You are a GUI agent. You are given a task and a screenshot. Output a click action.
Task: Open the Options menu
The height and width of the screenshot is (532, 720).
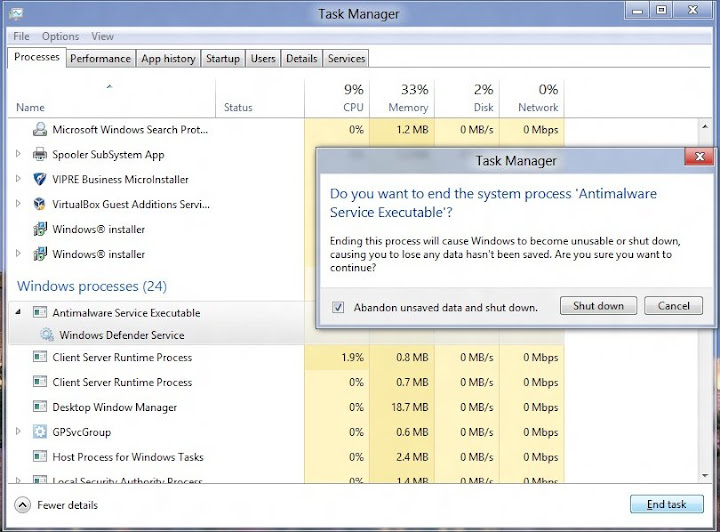[60, 36]
